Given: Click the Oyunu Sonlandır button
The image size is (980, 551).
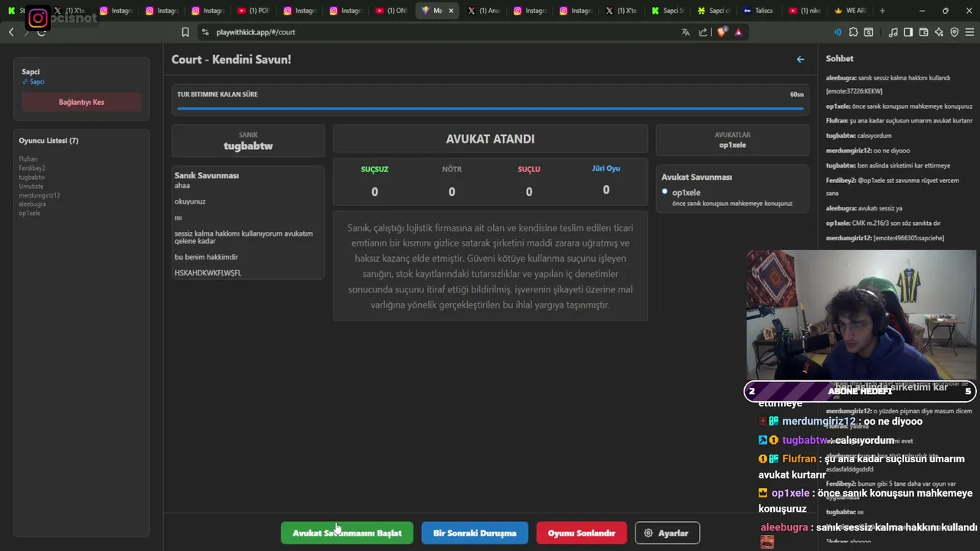Looking at the screenshot, I should coord(581,533).
